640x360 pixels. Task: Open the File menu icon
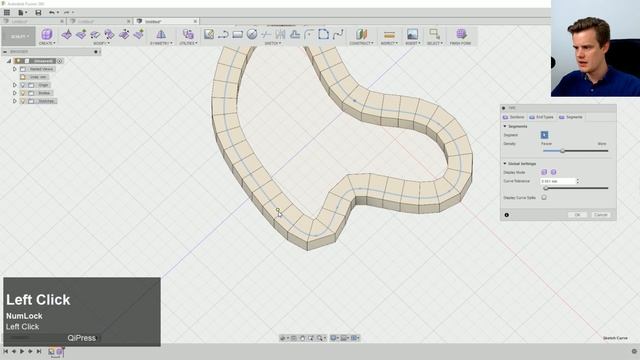[22, 13]
